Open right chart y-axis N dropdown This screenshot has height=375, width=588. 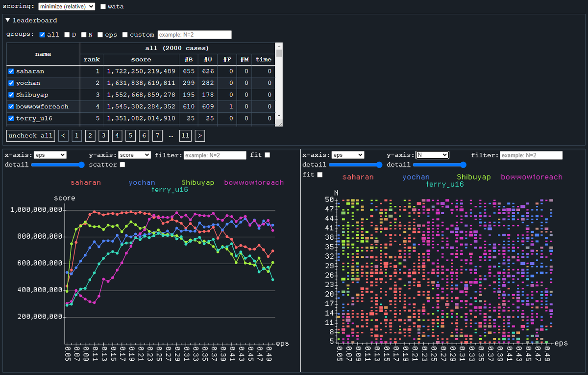[432, 155]
